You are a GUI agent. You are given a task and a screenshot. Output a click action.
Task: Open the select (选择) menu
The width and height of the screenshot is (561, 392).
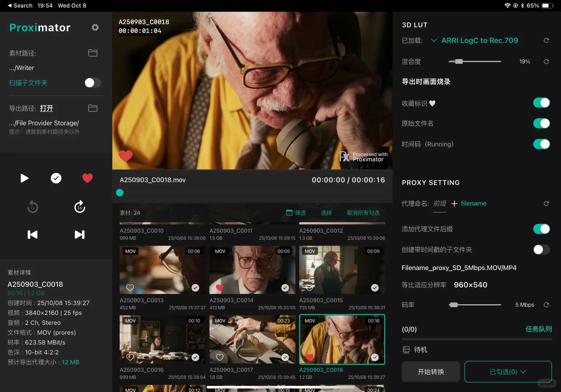326,213
